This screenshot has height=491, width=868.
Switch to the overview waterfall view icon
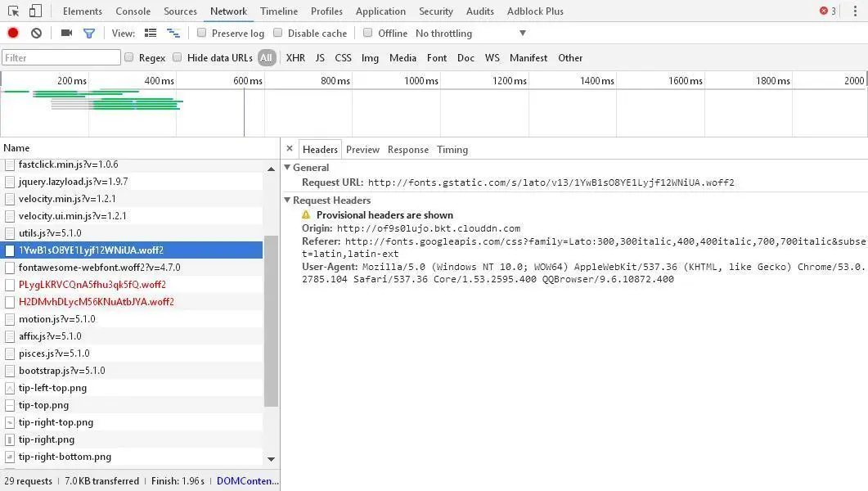[173, 34]
